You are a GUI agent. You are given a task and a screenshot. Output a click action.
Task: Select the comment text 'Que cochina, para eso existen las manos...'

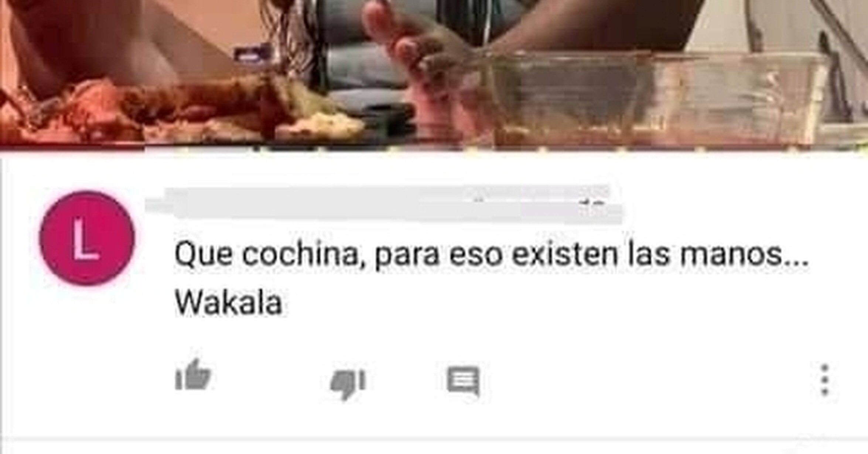pos(492,255)
